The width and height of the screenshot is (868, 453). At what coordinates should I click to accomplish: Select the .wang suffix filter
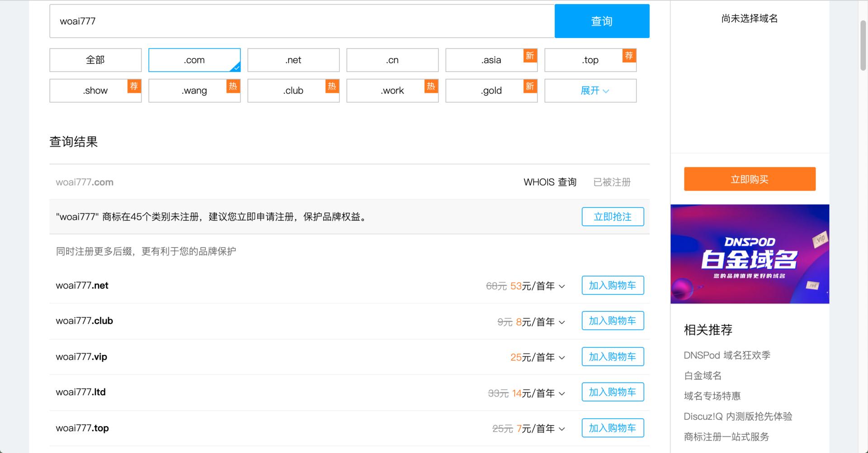pyautogui.click(x=194, y=91)
